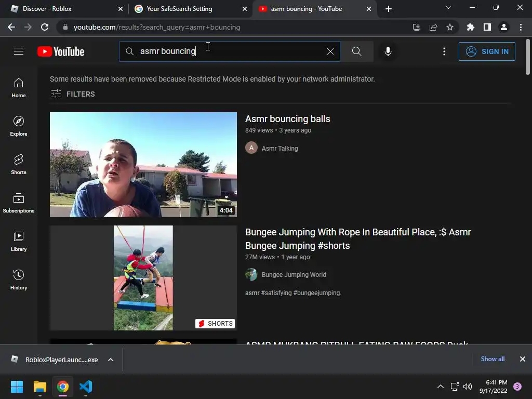This screenshot has height=399, width=532.
Task: Open the FILTERS options
Action: click(73, 94)
